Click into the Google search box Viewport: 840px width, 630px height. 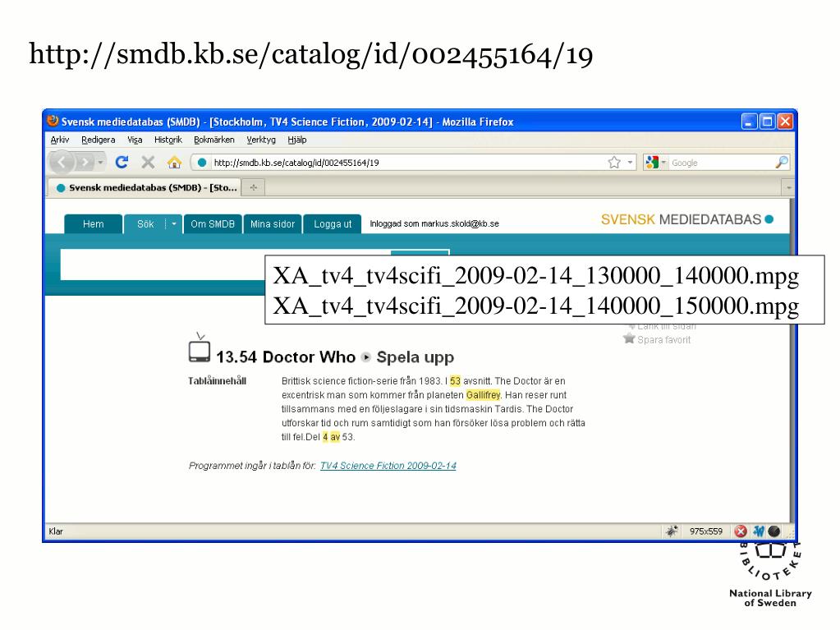(x=721, y=163)
